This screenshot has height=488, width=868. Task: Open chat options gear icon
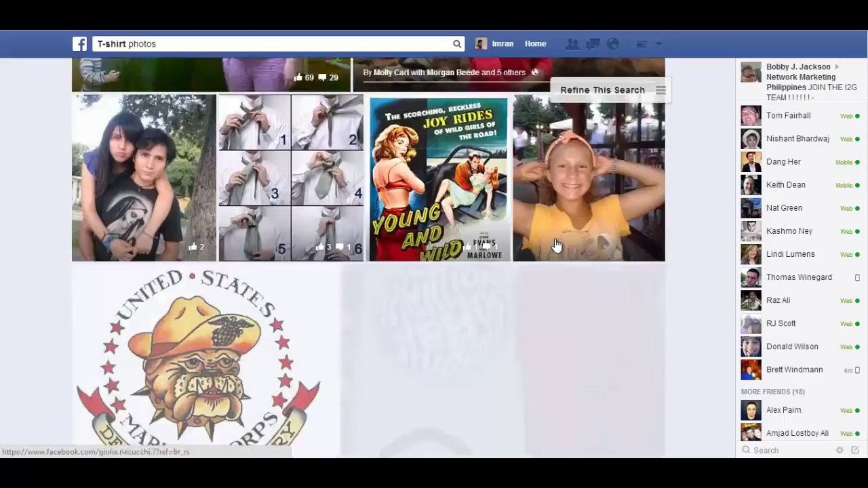click(840, 450)
